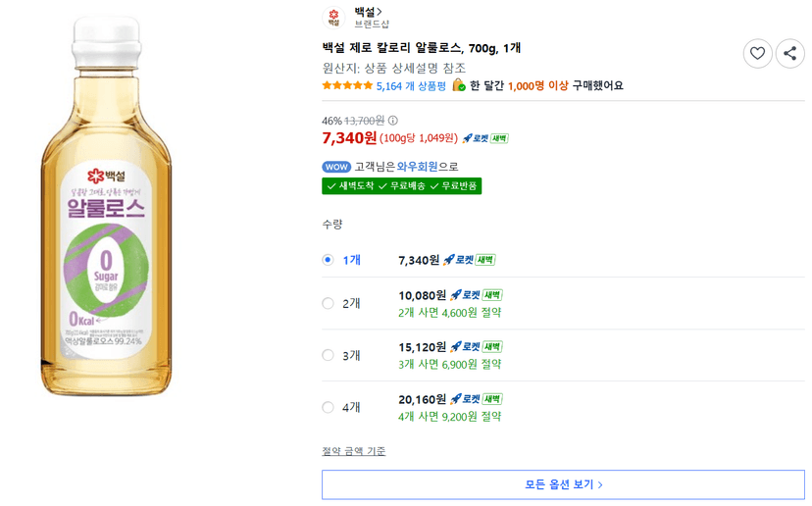The image size is (812, 506).
Task: Open the 5,164 개 상품평 reviews link
Action: click(x=411, y=86)
